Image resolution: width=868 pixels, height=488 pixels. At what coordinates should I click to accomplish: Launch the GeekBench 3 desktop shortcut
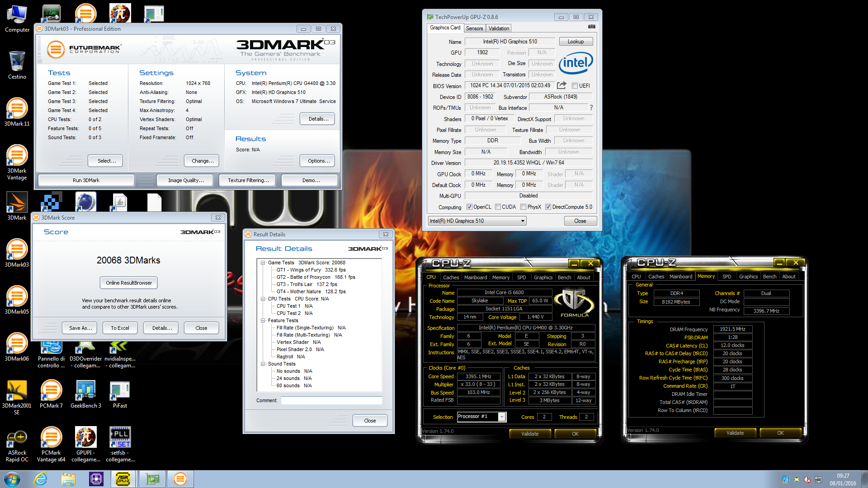(x=86, y=394)
